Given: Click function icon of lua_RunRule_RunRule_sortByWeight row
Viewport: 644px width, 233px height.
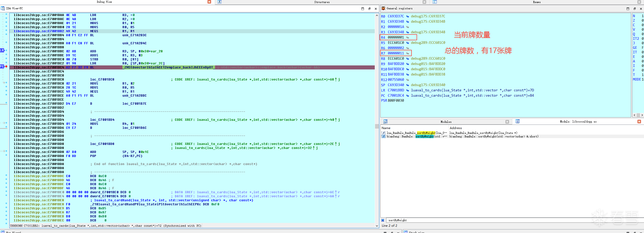Looking at the screenshot, I should pos(383,133).
